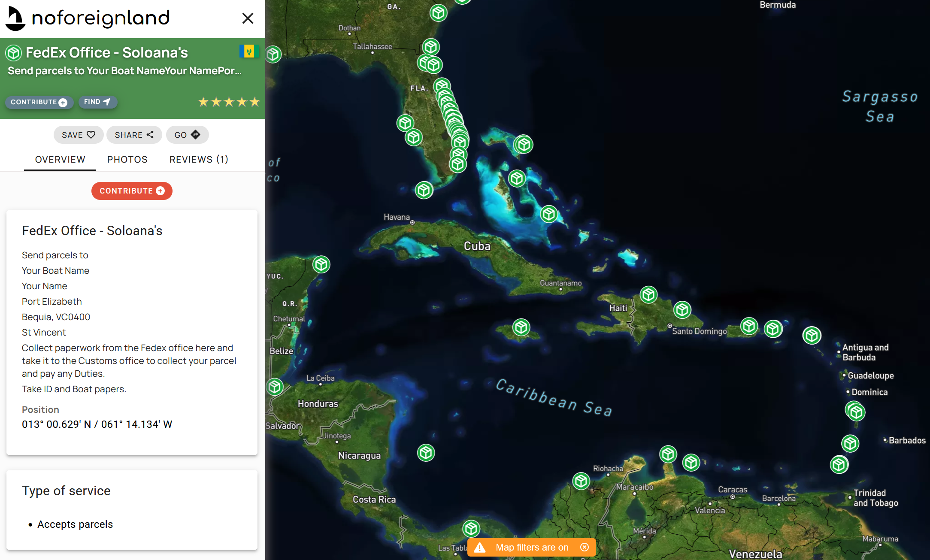This screenshot has width=930, height=560.
Task: Share this place
Action: point(134,135)
